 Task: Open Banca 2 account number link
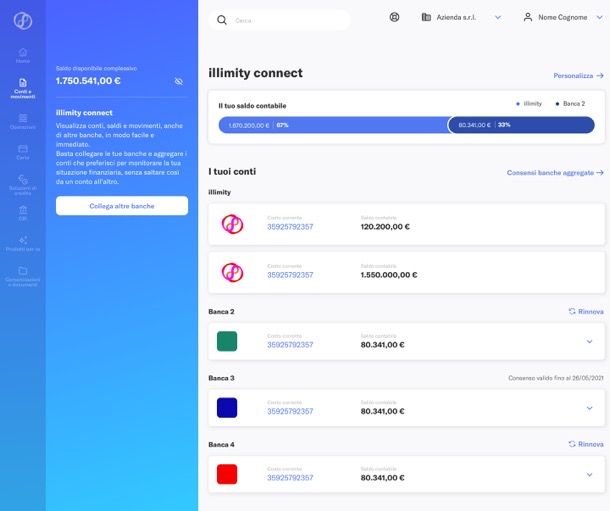tap(290, 345)
